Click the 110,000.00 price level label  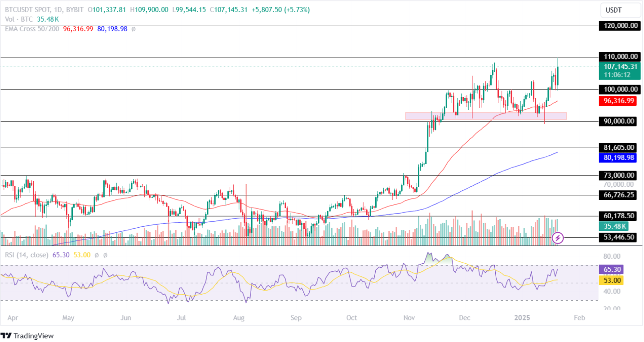click(619, 57)
